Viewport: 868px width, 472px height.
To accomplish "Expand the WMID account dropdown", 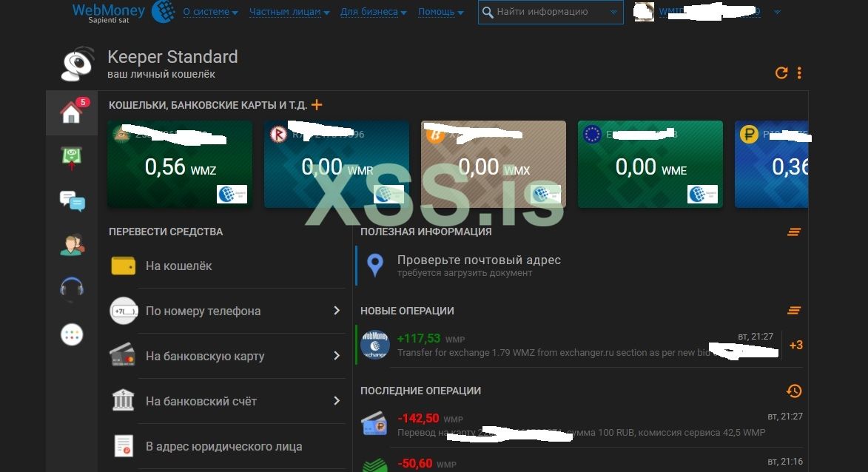I will (776, 12).
